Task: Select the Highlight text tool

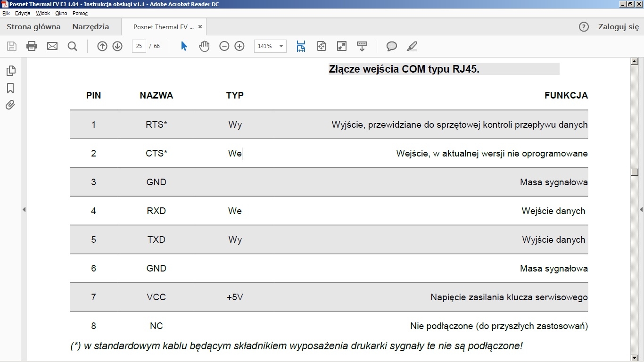Action: tap(412, 46)
